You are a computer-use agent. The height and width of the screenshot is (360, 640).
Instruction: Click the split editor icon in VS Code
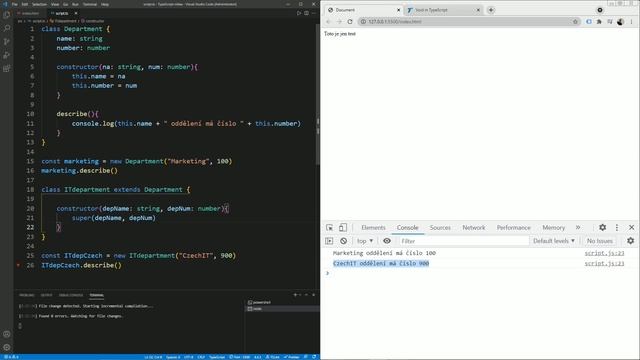coord(306,13)
